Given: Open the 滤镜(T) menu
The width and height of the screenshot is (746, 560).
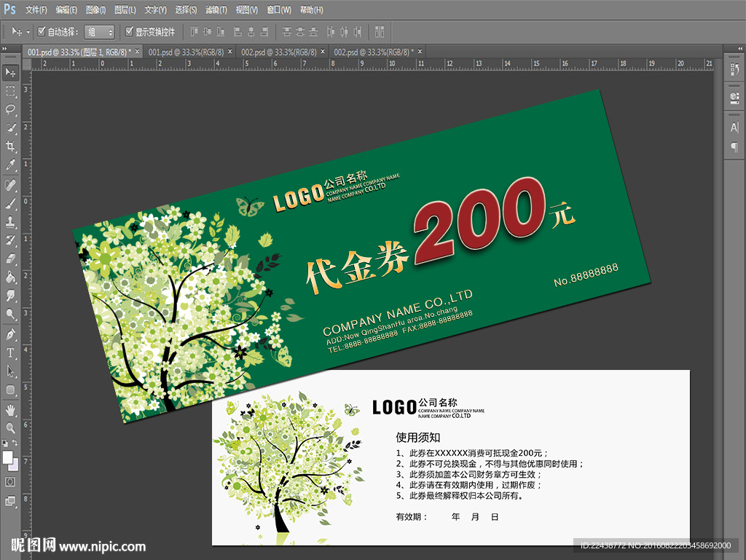Looking at the screenshot, I should coord(216,9).
